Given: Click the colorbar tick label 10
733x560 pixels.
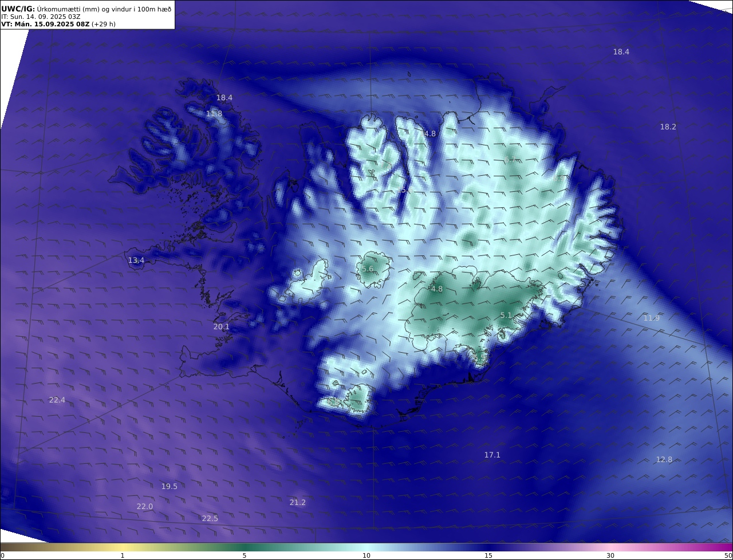Looking at the screenshot, I should 366,555.
